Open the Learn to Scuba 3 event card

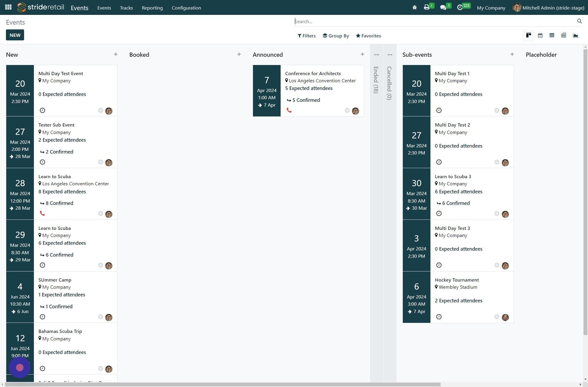click(x=453, y=176)
